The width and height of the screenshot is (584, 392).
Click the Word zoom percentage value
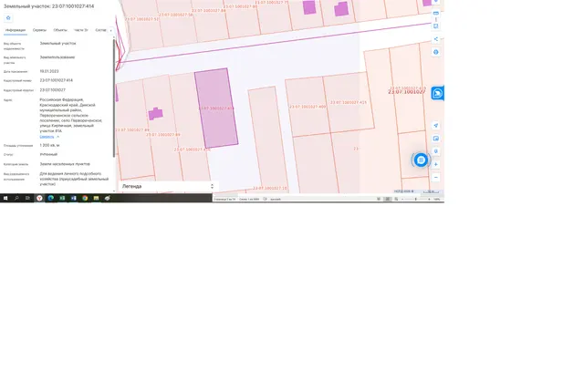coord(436,200)
